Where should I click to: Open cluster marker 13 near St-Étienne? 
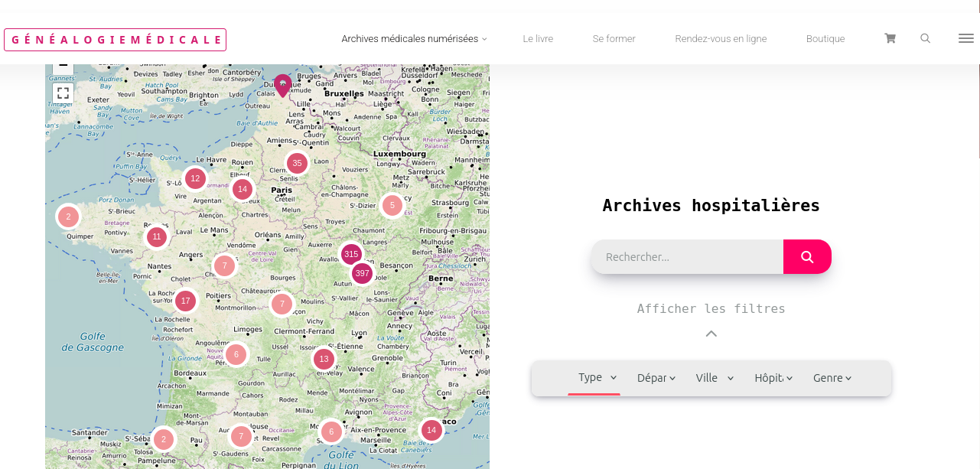(324, 359)
